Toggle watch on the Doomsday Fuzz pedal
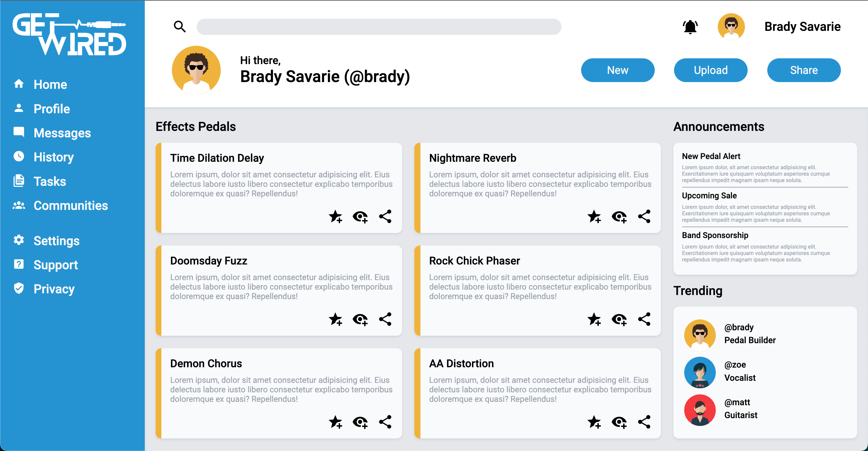 pos(360,319)
